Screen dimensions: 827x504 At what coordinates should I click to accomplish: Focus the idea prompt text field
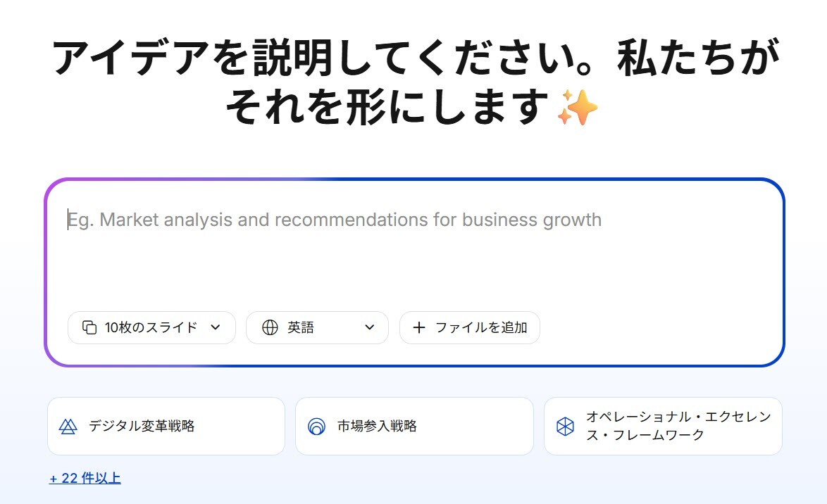pos(414,260)
